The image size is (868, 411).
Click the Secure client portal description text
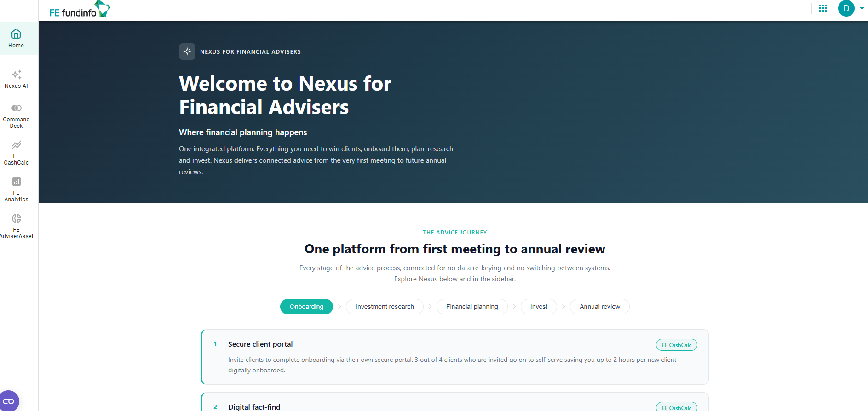click(x=452, y=365)
